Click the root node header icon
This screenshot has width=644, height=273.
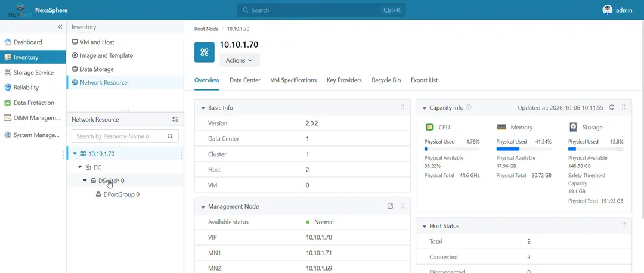(204, 52)
